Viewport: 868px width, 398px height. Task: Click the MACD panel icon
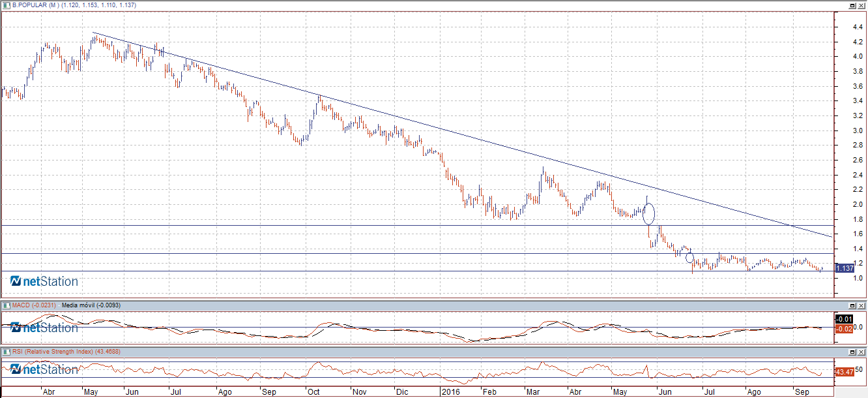click(x=7, y=305)
